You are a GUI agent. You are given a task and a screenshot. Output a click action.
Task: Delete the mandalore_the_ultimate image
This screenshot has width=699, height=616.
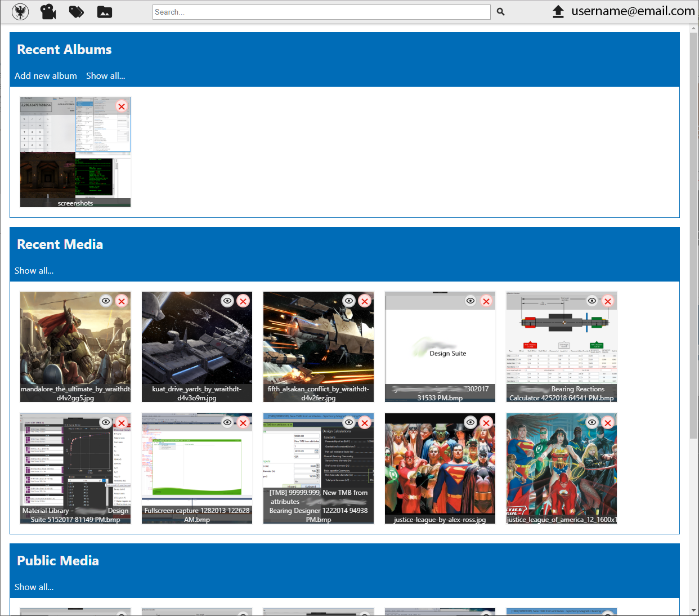(122, 301)
